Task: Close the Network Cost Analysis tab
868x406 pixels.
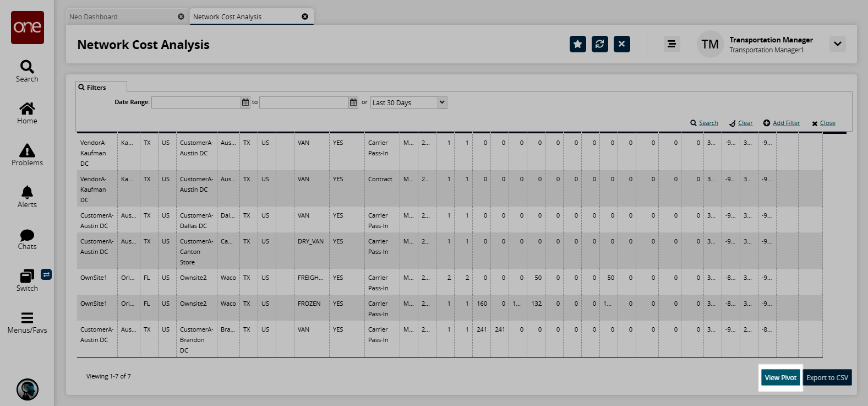Action: click(305, 17)
